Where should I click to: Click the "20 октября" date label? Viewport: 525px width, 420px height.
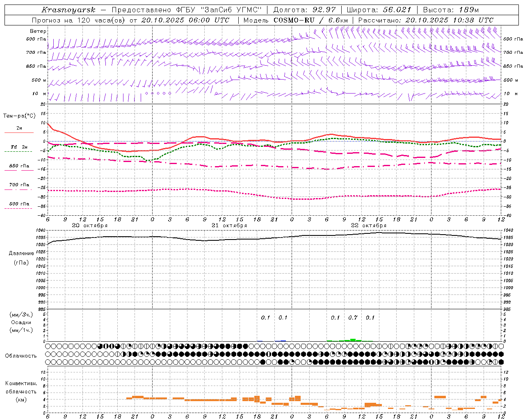click(90, 226)
